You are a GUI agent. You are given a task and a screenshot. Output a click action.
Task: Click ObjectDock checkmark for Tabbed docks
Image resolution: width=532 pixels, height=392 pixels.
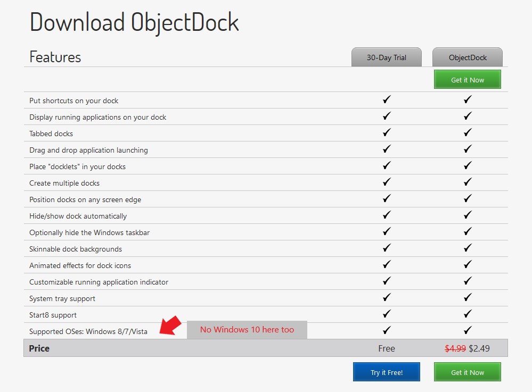468,132
